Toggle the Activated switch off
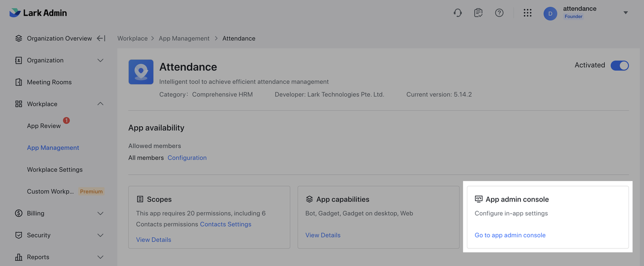644x266 pixels. click(x=619, y=65)
